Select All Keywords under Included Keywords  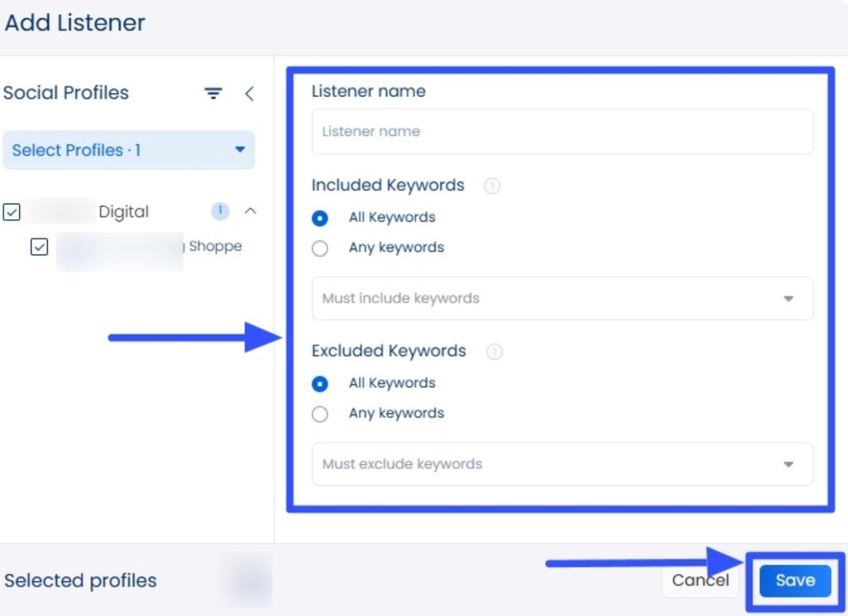320,218
